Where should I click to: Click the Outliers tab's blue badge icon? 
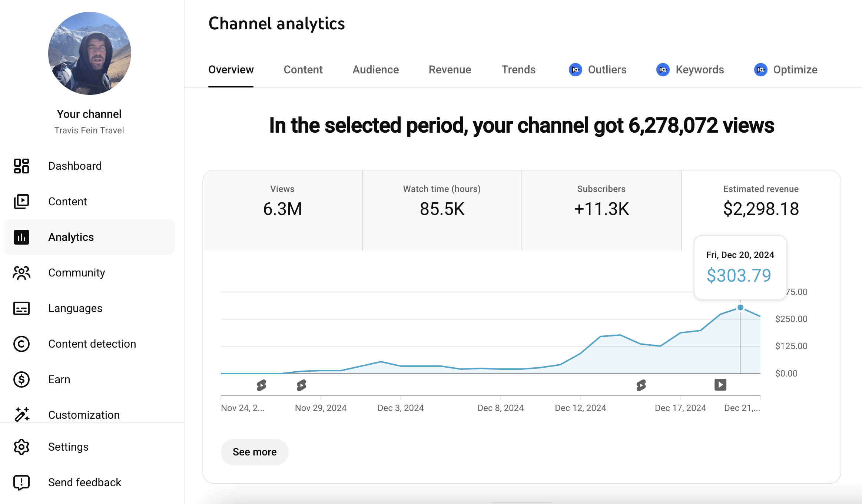pyautogui.click(x=576, y=70)
